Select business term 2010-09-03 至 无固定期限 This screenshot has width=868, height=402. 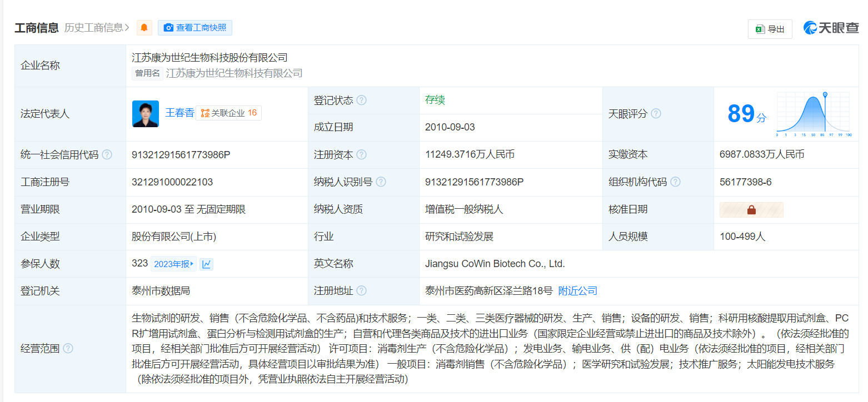point(188,209)
